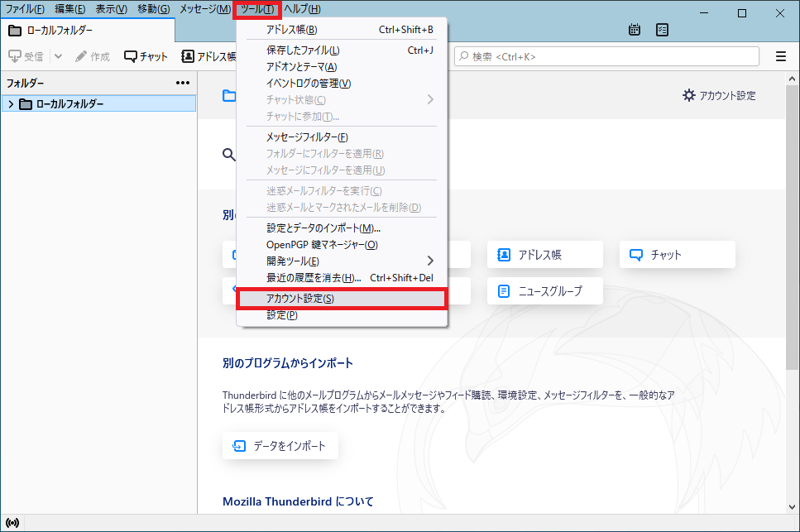
Task: Click the ニュースグループ setup card
Action: click(x=545, y=291)
